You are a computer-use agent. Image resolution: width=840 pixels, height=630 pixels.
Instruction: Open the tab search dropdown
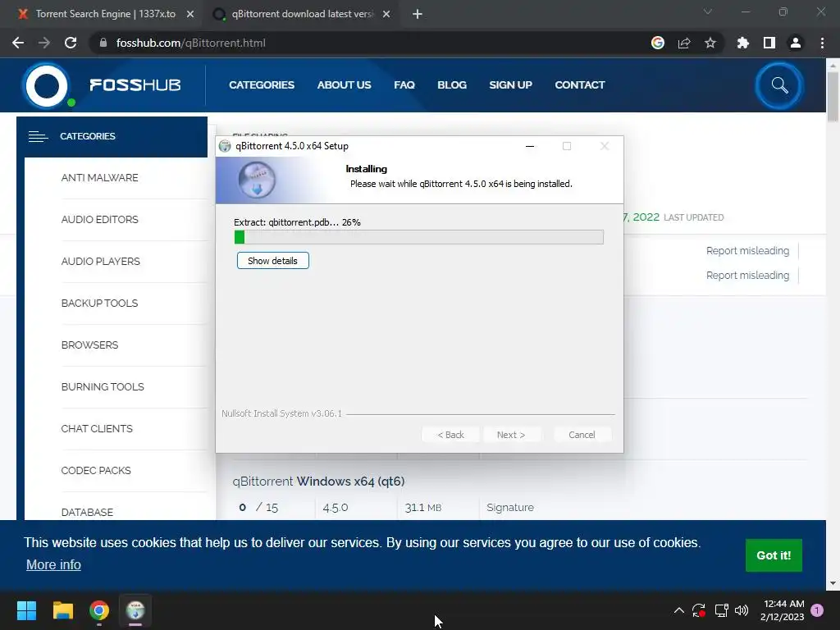[x=708, y=11]
